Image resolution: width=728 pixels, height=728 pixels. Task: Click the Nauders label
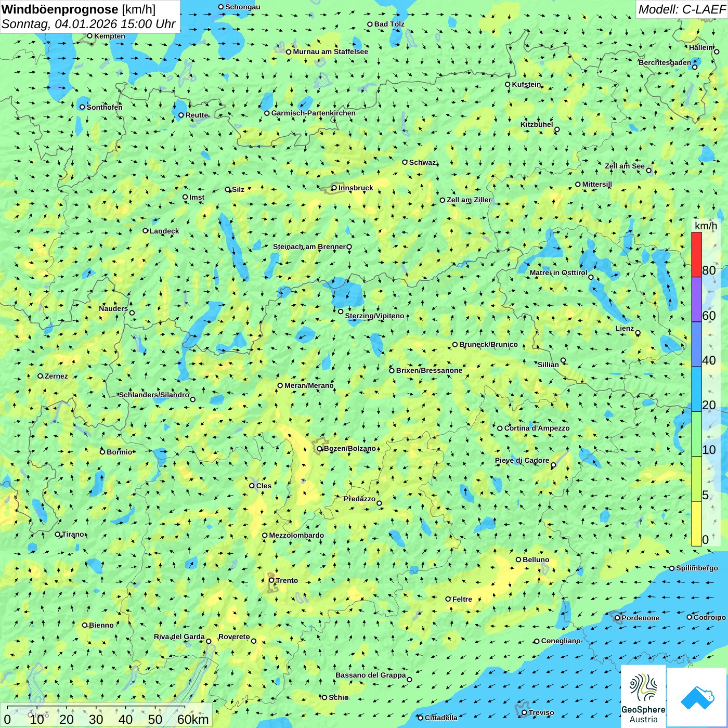[113, 308]
